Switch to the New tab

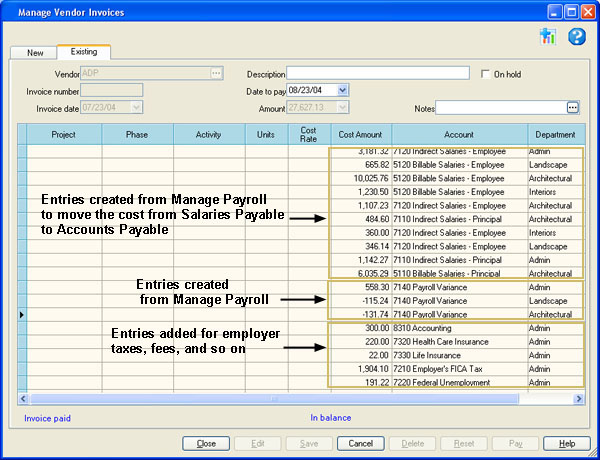coord(35,52)
